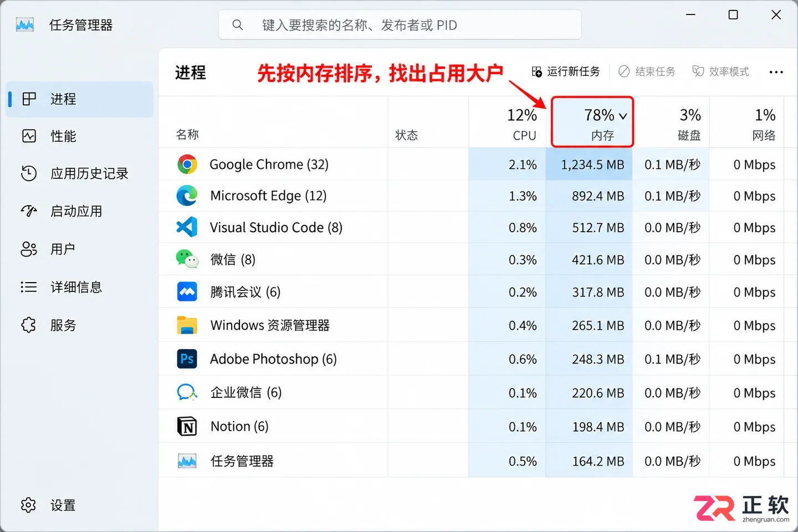Click the 512.7 MB memory value
Viewport: 798px width, 532px height.
[x=598, y=228]
